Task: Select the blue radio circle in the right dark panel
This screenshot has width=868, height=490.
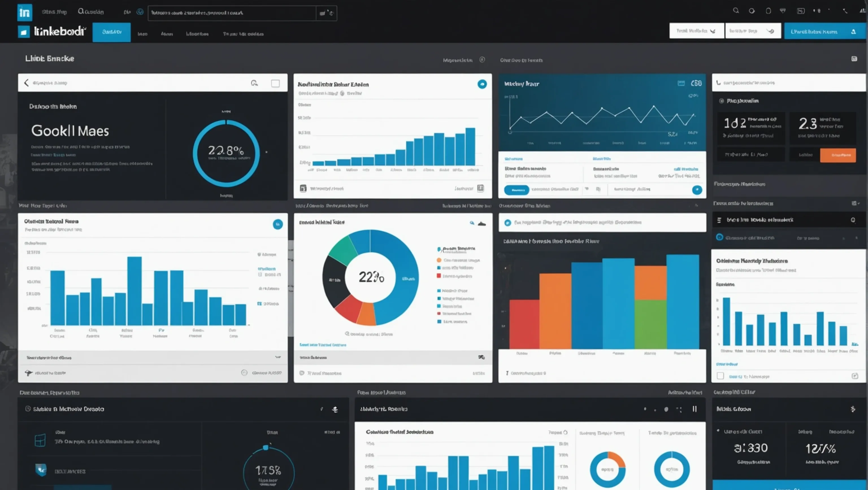Action: point(719,237)
